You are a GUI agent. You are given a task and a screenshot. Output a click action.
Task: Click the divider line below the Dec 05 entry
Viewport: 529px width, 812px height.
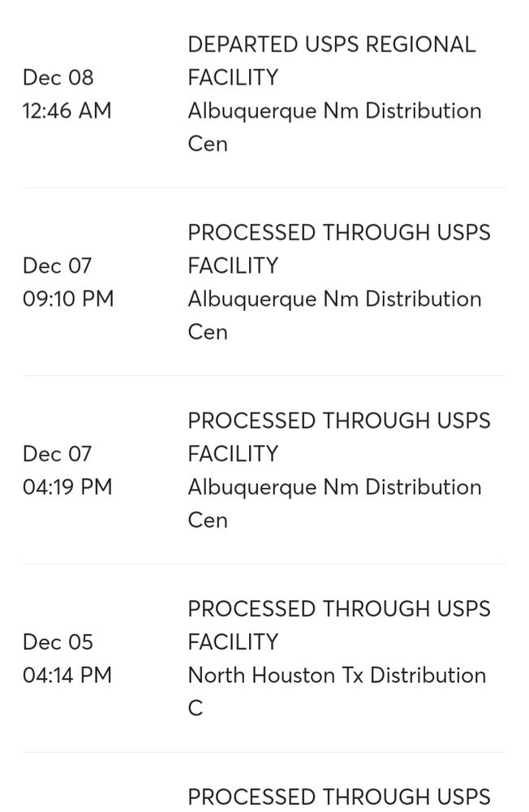point(264,752)
